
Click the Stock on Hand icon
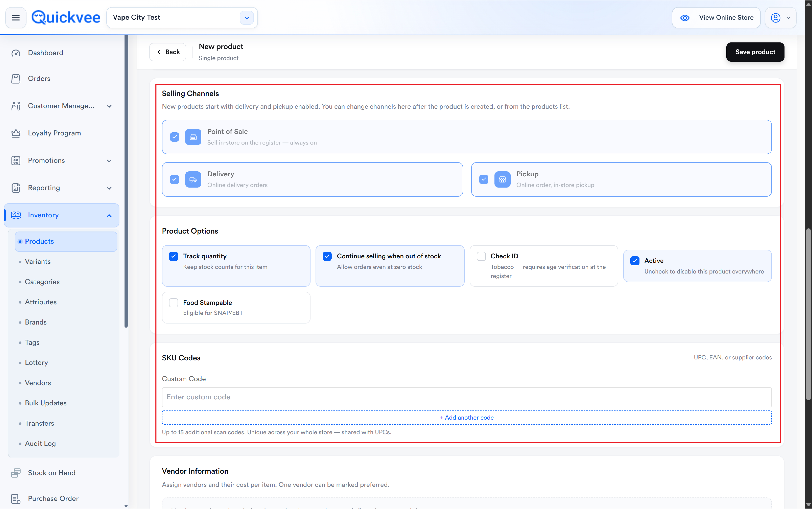pyautogui.click(x=16, y=473)
